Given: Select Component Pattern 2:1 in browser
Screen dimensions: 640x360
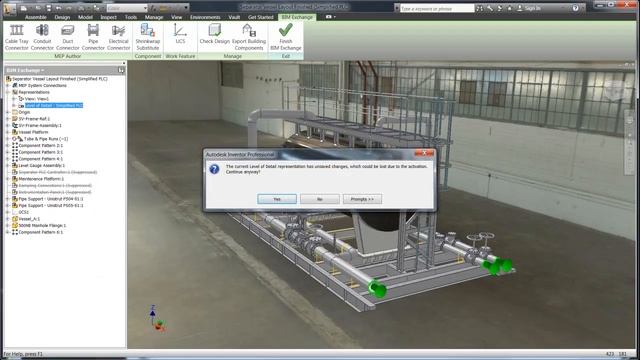Looking at the screenshot, I should point(40,145).
